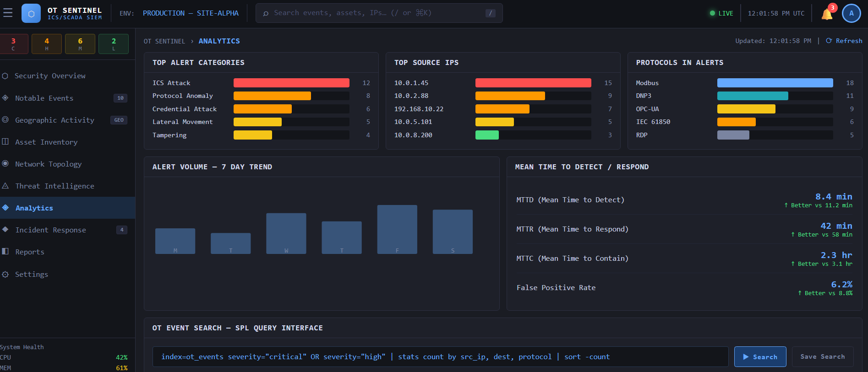Image resolution: width=868 pixels, height=372 pixels.
Task: Click the Analytics sidebar icon
Action: pos(5,208)
